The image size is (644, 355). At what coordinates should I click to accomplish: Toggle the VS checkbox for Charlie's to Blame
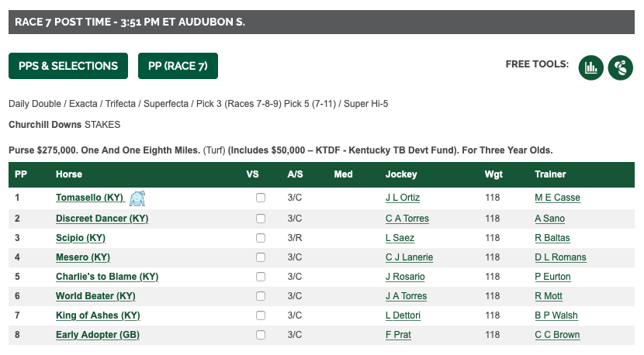(x=261, y=277)
